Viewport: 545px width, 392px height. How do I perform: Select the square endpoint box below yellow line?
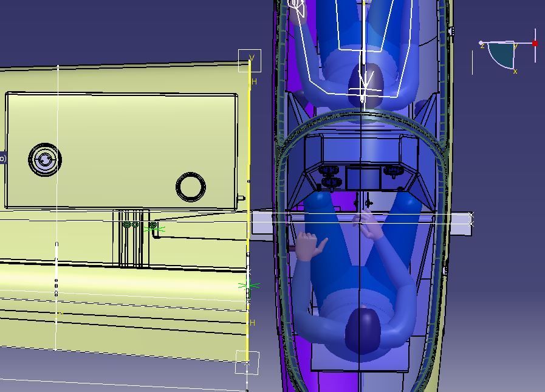click(247, 363)
